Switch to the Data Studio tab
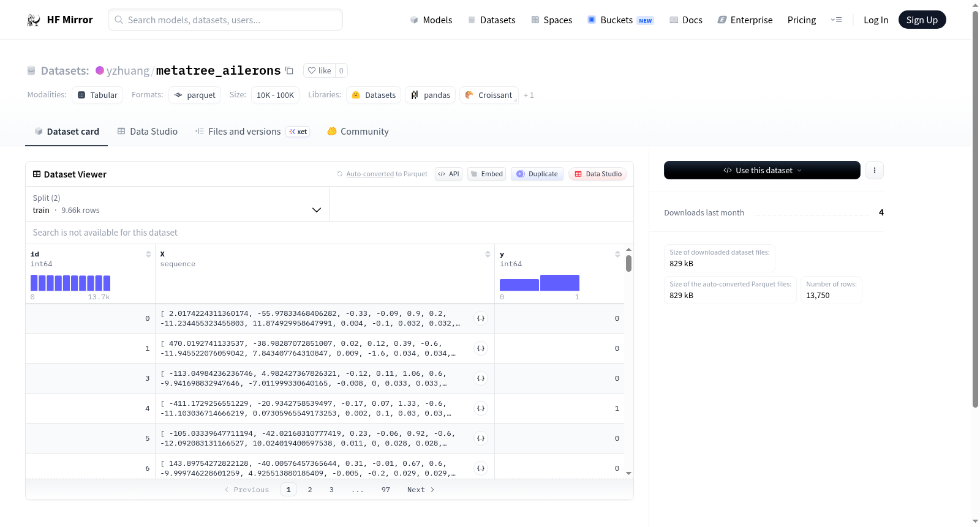980x527 pixels. pos(148,132)
